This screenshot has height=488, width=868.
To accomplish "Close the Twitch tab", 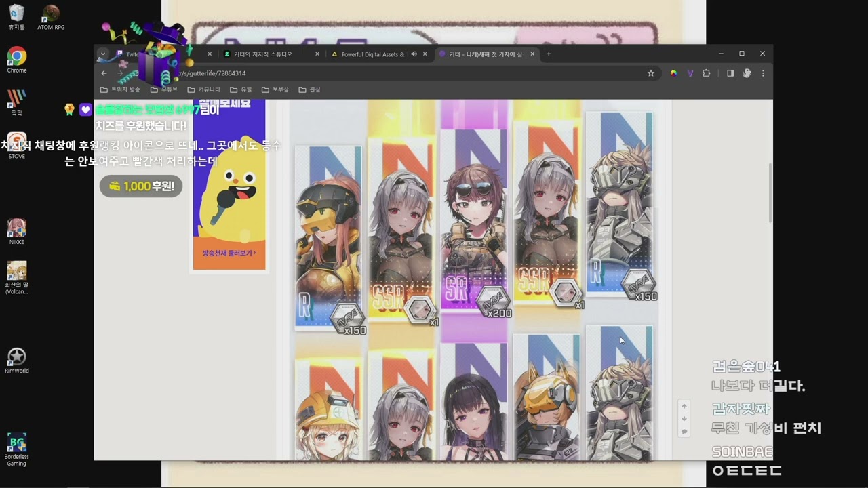I will tap(210, 54).
